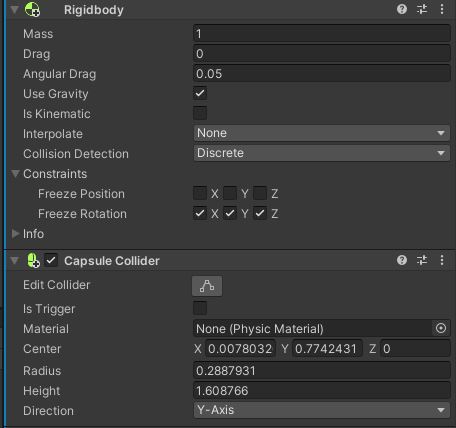Enable the Is Kinematic checkbox
The height and width of the screenshot is (428, 456).
[x=200, y=113]
